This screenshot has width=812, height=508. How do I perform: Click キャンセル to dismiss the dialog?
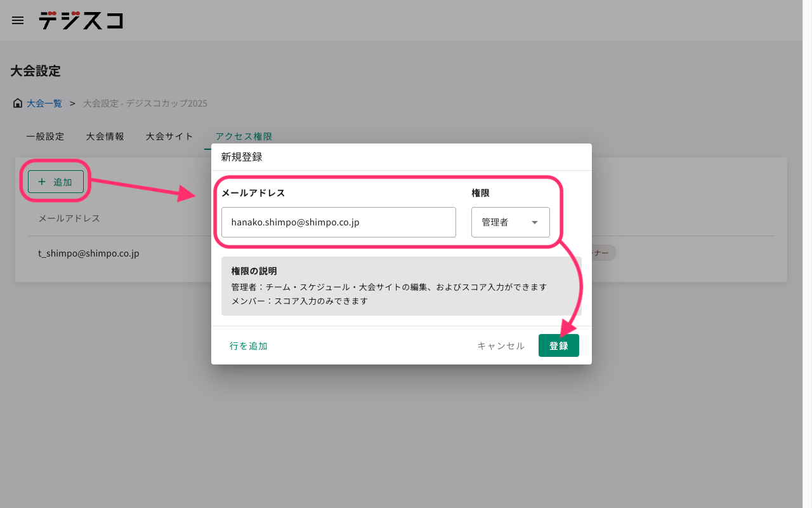tap(500, 345)
